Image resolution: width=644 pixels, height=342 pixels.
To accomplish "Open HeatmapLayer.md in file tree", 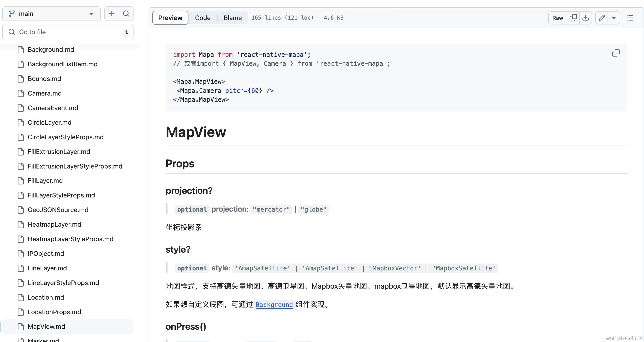I will 54,224.
